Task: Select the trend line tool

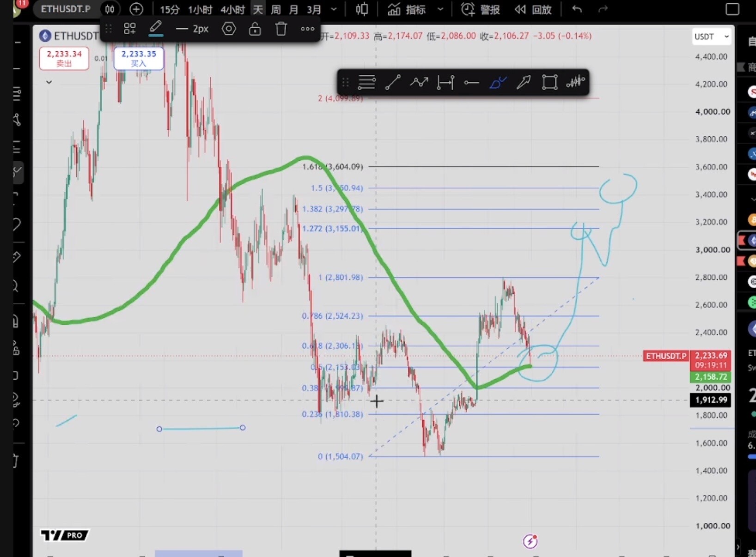Action: click(393, 83)
